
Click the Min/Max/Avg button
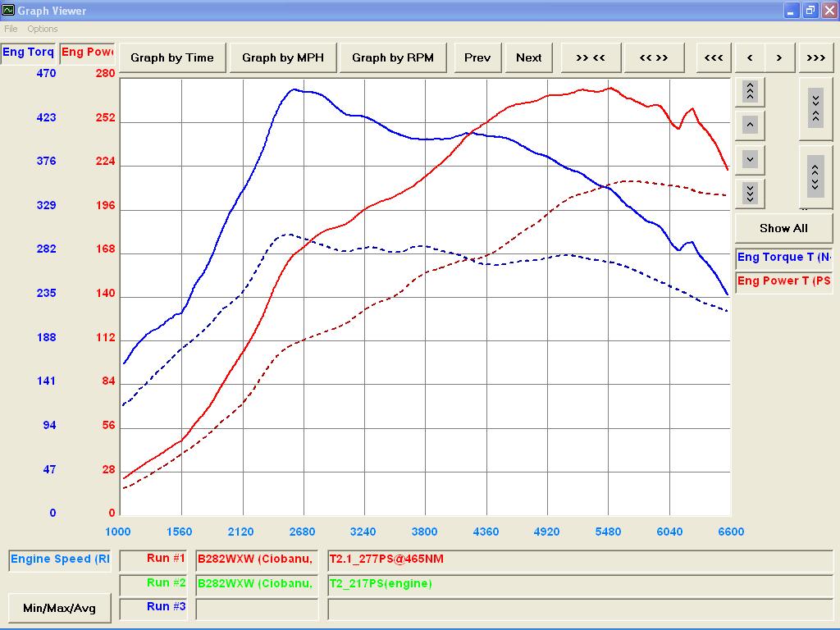59,608
